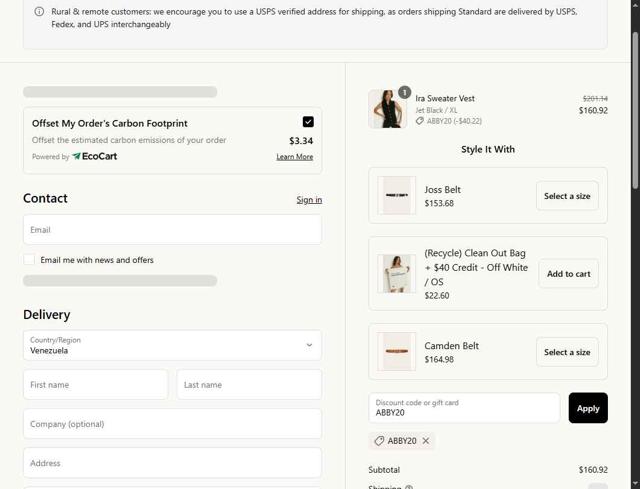Click the Joss Belt thumbnail
The height and width of the screenshot is (489, 640).
pos(396,196)
